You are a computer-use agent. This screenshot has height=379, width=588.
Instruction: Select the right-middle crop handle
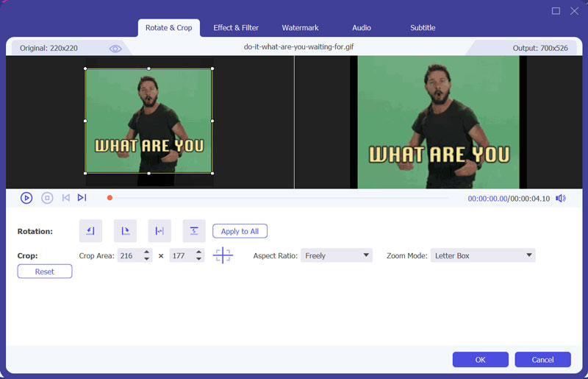pos(212,121)
